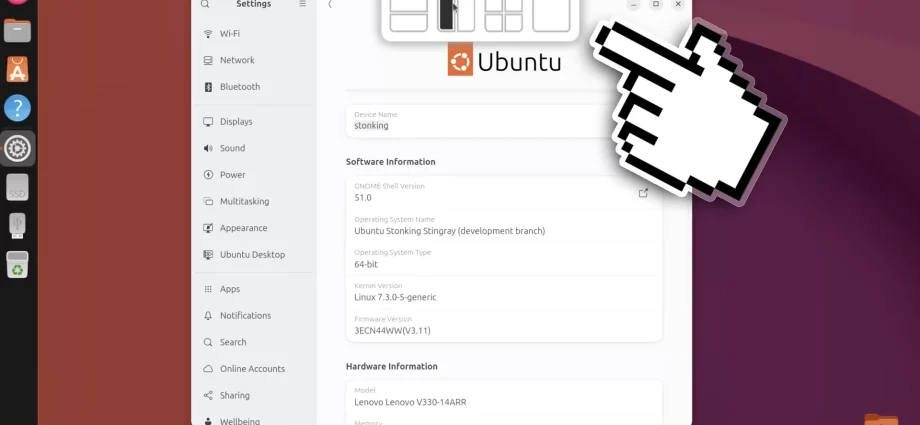Image resolution: width=920 pixels, height=425 pixels.
Task: Pick the bottom half tile zone
Action: click(x=408, y=22)
